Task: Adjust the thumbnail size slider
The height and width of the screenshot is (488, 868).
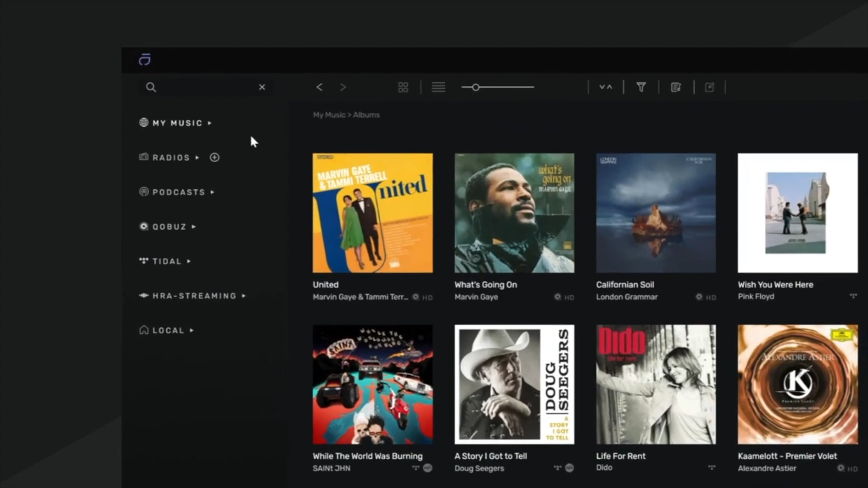Action: [498, 87]
